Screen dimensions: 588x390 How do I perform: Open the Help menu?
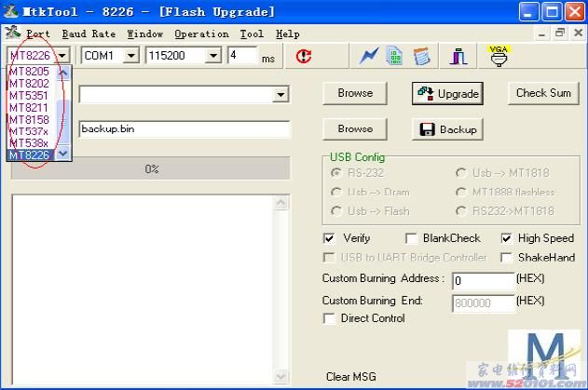point(288,34)
